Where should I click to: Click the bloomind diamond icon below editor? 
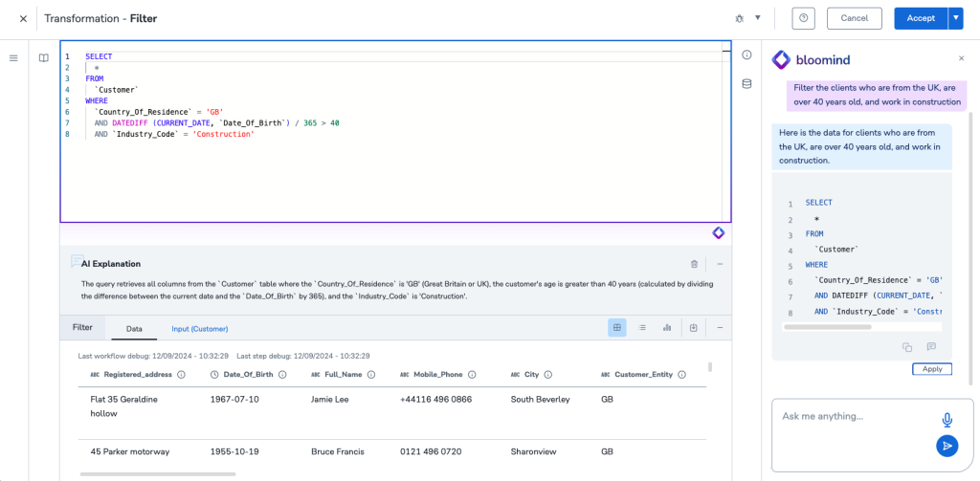pyautogui.click(x=718, y=233)
